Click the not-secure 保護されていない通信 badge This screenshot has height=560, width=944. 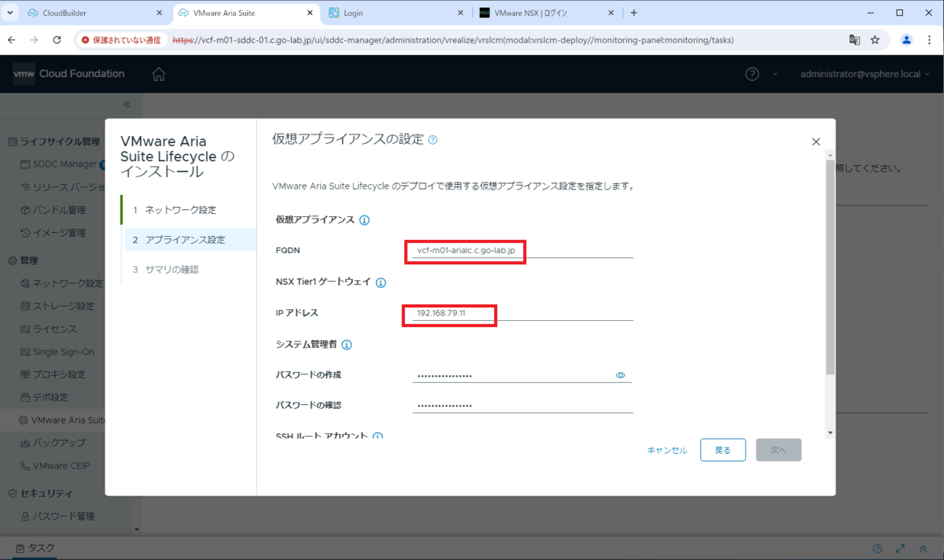[120, 39]
